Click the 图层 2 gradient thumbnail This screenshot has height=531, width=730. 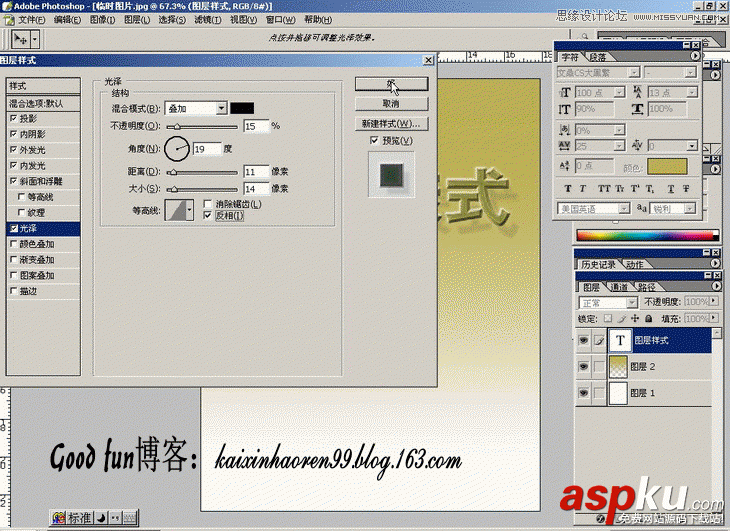pyautogui.click(x=618, y=367)
